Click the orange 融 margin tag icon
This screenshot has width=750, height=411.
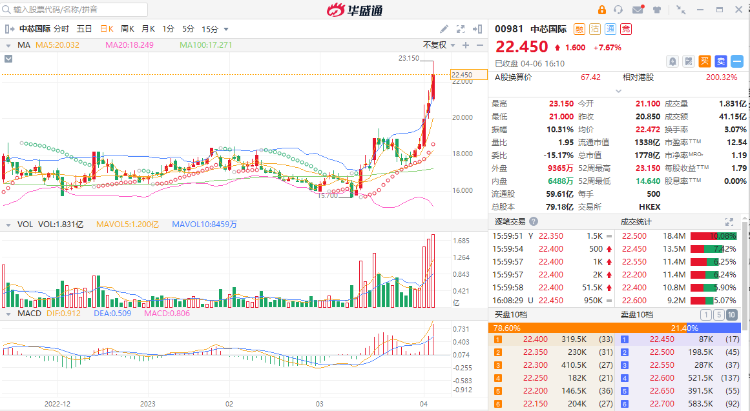(x=579, y=29)
